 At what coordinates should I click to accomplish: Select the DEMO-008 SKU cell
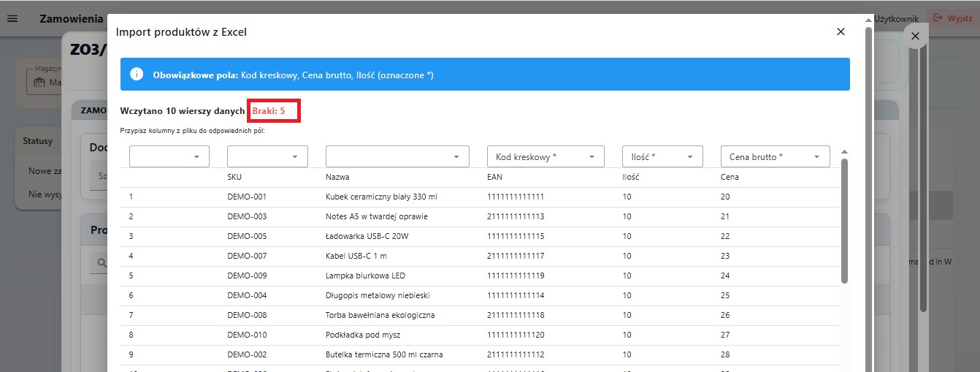pyautogui.click(x=247, y=315)
